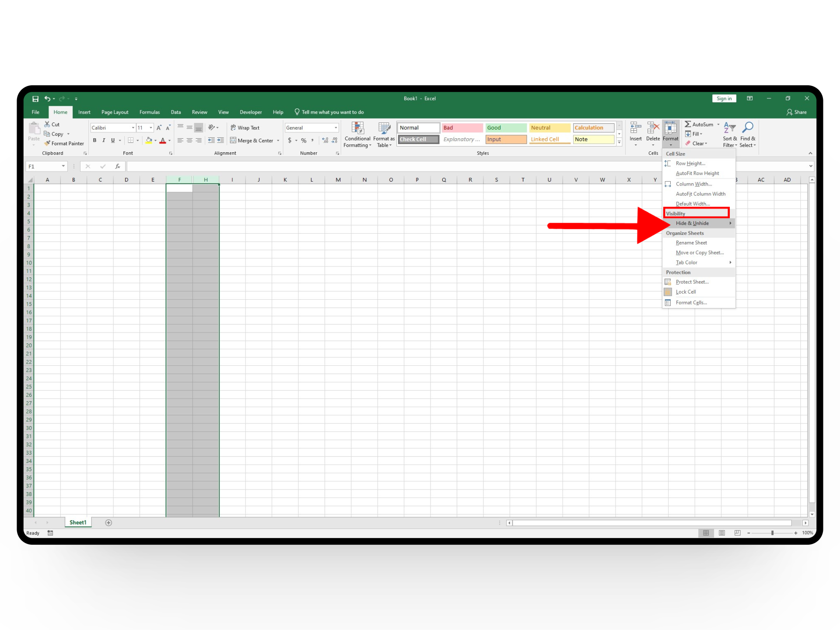Apply the Good cell style
Image resolution: width=840 pixels, height=630 pixels.
[506, 128]
